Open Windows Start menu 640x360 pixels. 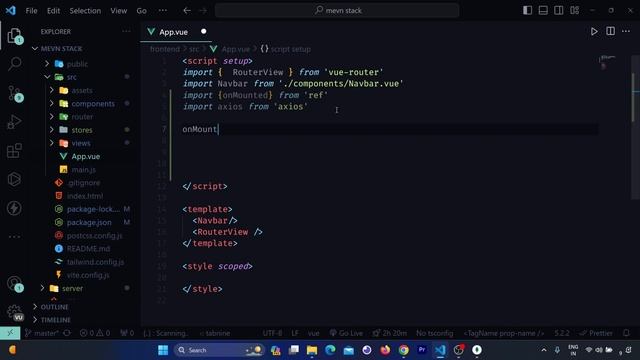coord(163,350)
